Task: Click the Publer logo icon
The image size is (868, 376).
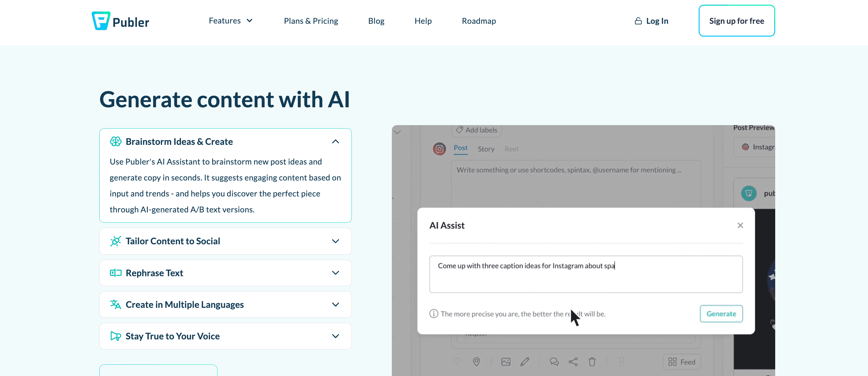Action: click(101, 21)
